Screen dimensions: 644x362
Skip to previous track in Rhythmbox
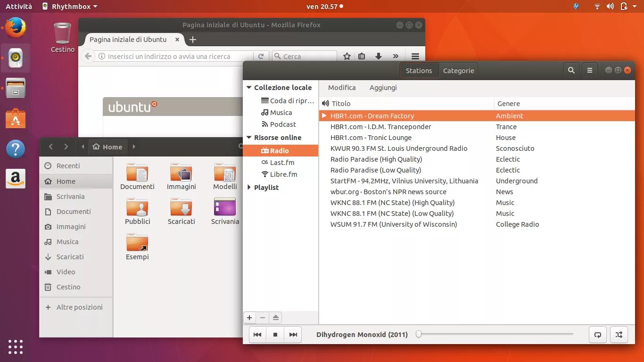tap(257, 335)
